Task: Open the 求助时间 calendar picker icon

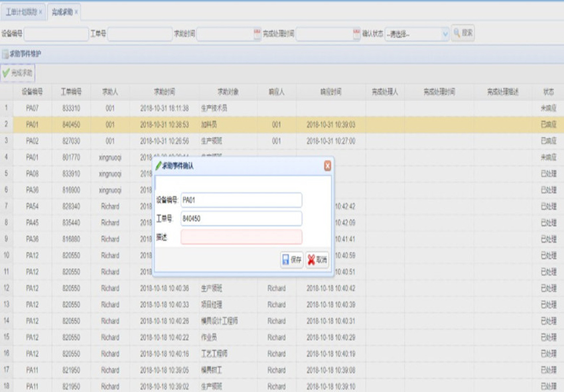Action: (257, 34)
